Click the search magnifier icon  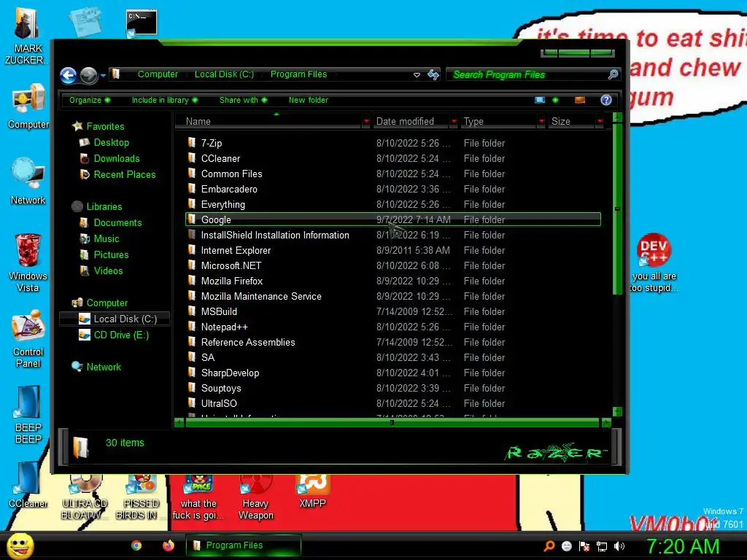(613, 74)
